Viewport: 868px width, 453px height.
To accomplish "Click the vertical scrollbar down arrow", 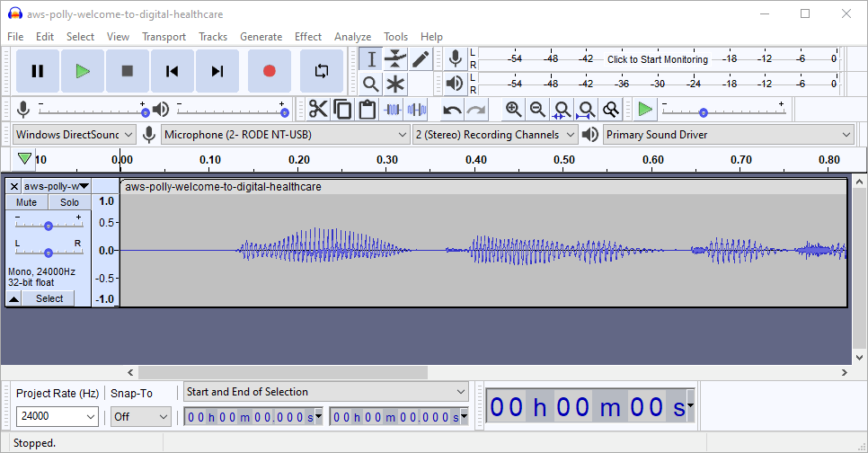I will click(859, 358).
